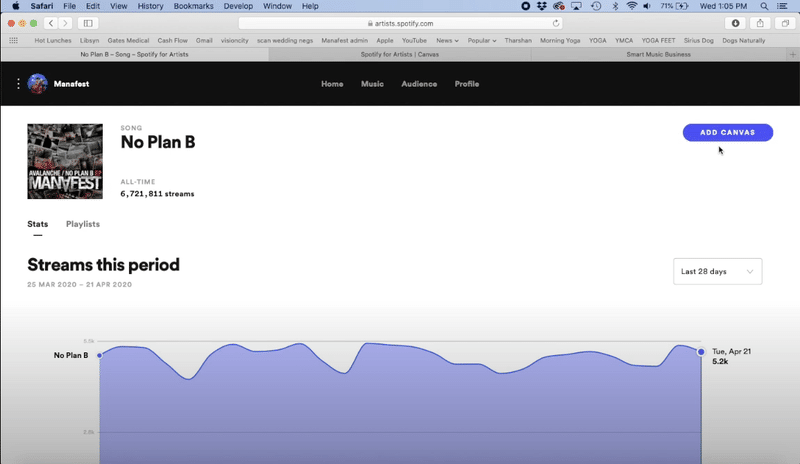Click the Apr 21 chart data point

pos(701,352)
